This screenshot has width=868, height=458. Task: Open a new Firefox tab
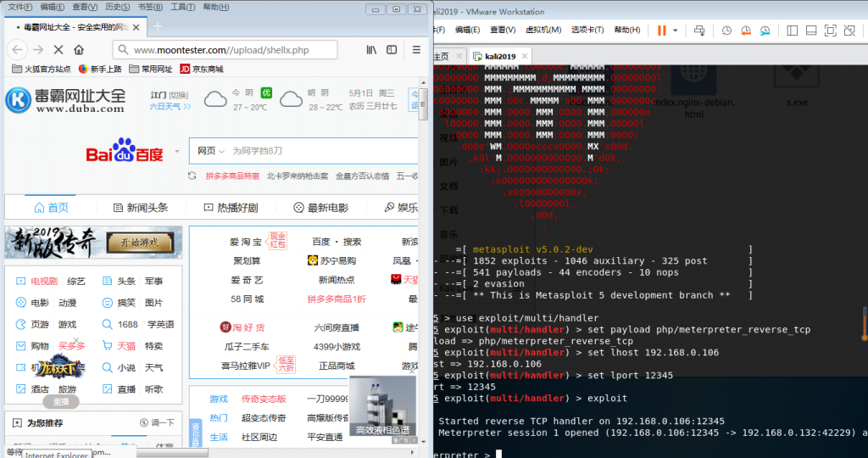pos(158,26)
